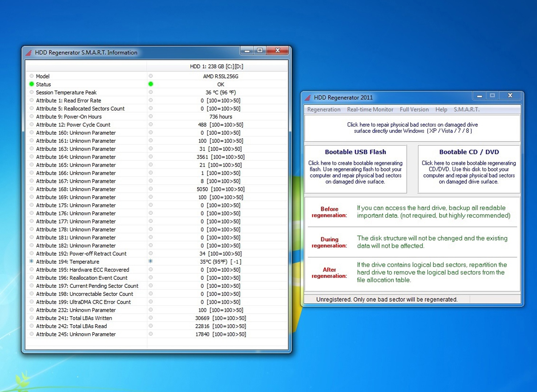This screenshot has height=392, width=537.
Task: Open the Full Version menu
Action: click(x=414, y=110)
